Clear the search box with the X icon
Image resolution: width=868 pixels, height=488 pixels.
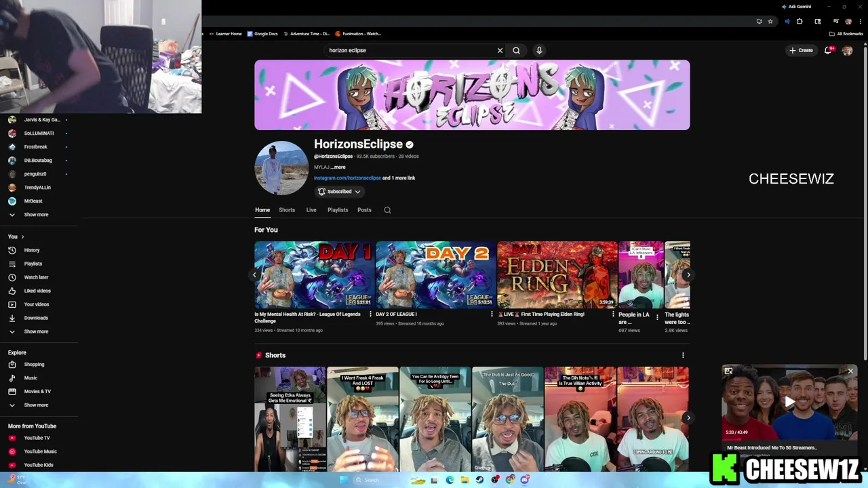[x=500, y=50]
